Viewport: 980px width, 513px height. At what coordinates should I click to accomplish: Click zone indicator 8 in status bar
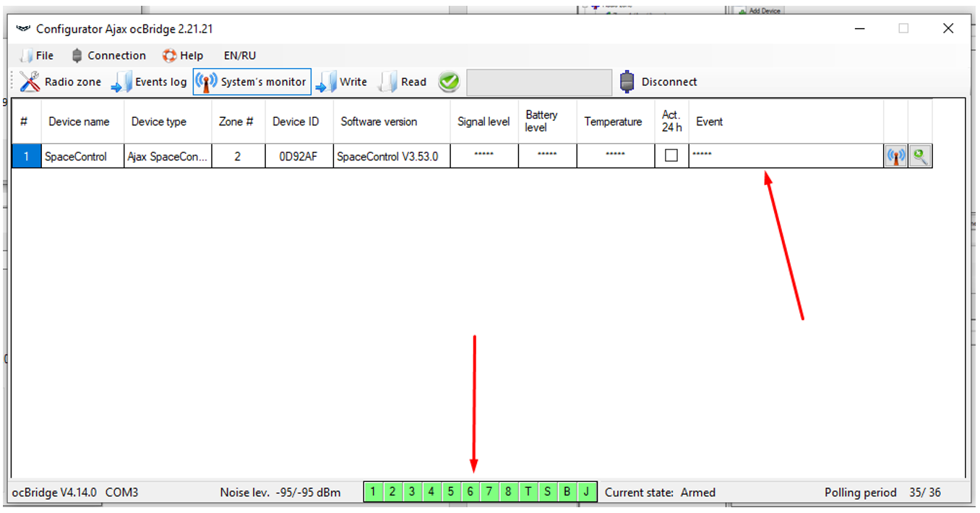coord(509,492)
